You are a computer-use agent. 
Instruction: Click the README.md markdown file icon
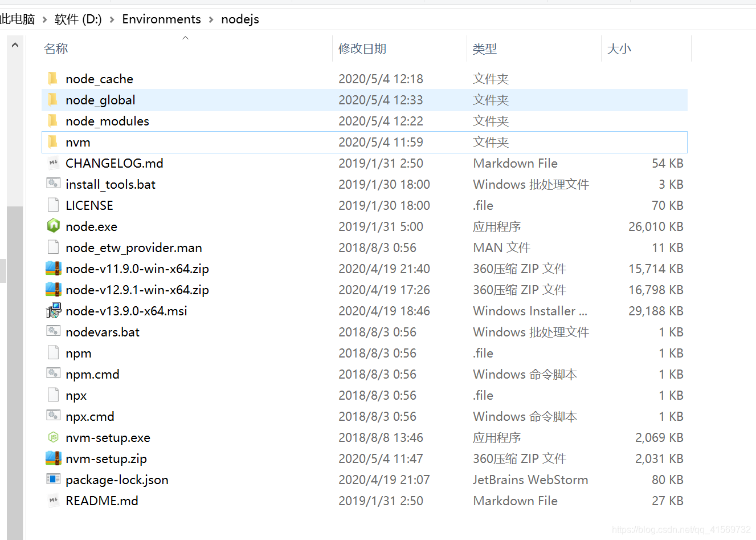point(53,500)
